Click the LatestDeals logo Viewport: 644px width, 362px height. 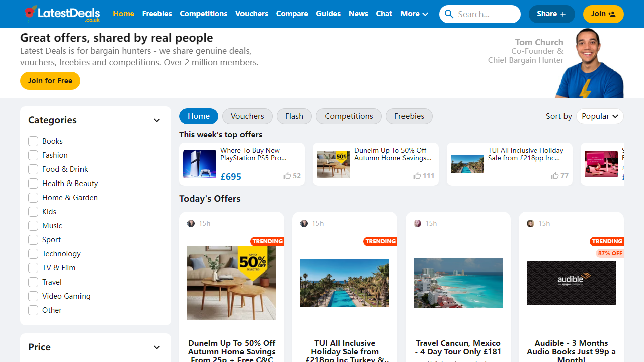coord(60,14)
